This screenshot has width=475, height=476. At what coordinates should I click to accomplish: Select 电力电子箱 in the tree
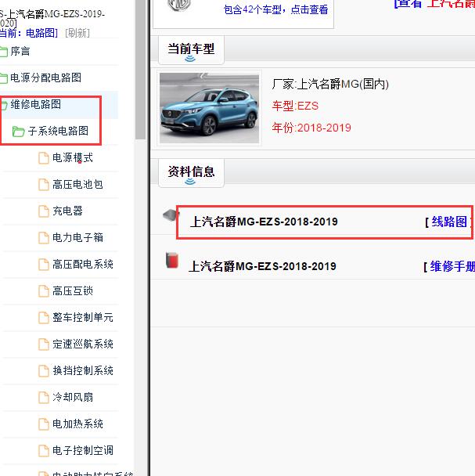coord(77,237)
